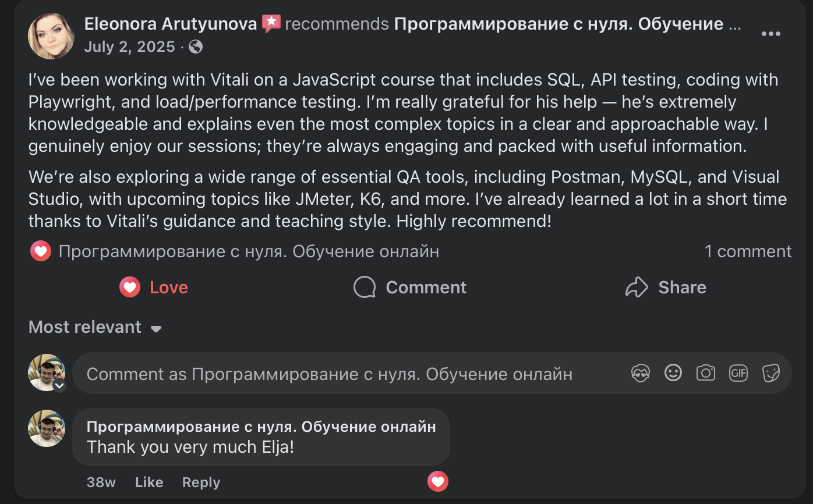
Task: Click the globe public audience icon
Action: point(196,47)
